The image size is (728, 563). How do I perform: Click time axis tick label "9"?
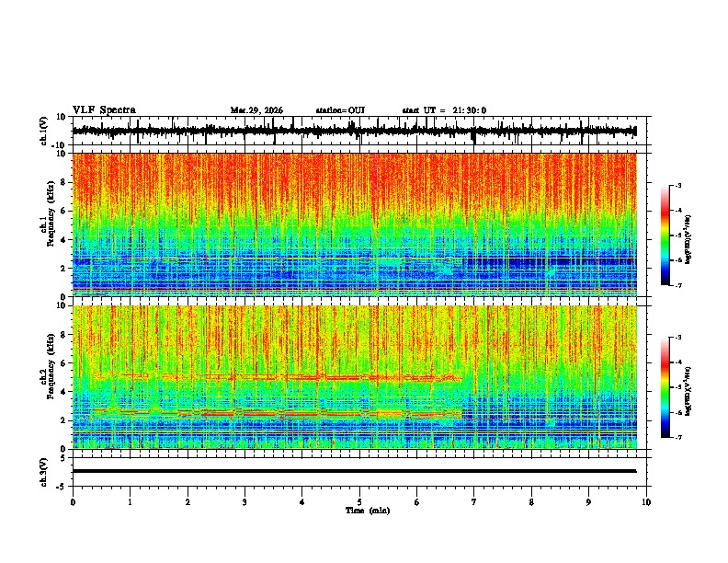588,502
